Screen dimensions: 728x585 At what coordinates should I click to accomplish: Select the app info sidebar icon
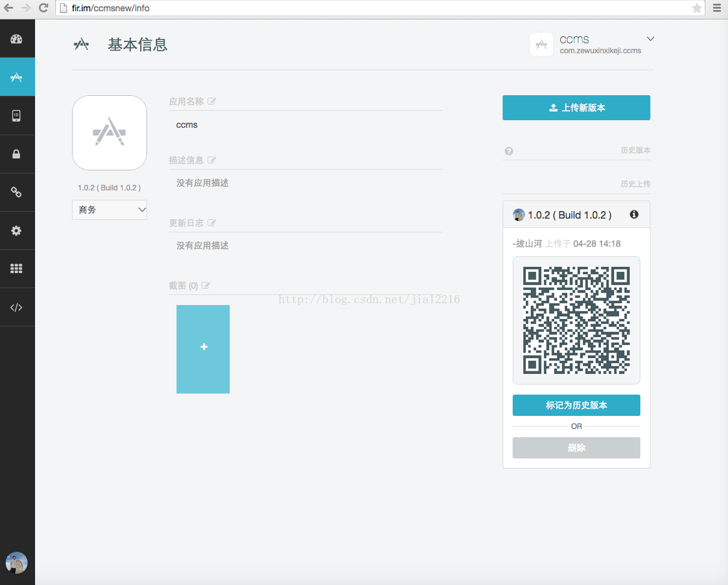[x=17, y=77]
